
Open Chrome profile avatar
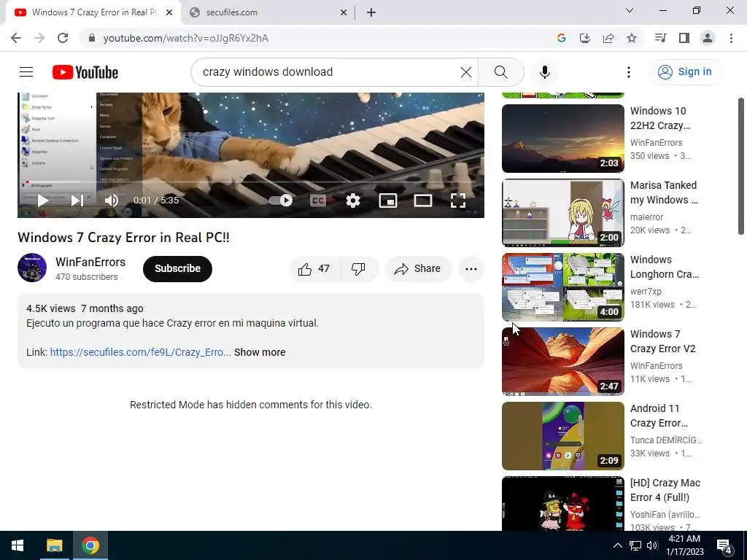coord(708,38)
